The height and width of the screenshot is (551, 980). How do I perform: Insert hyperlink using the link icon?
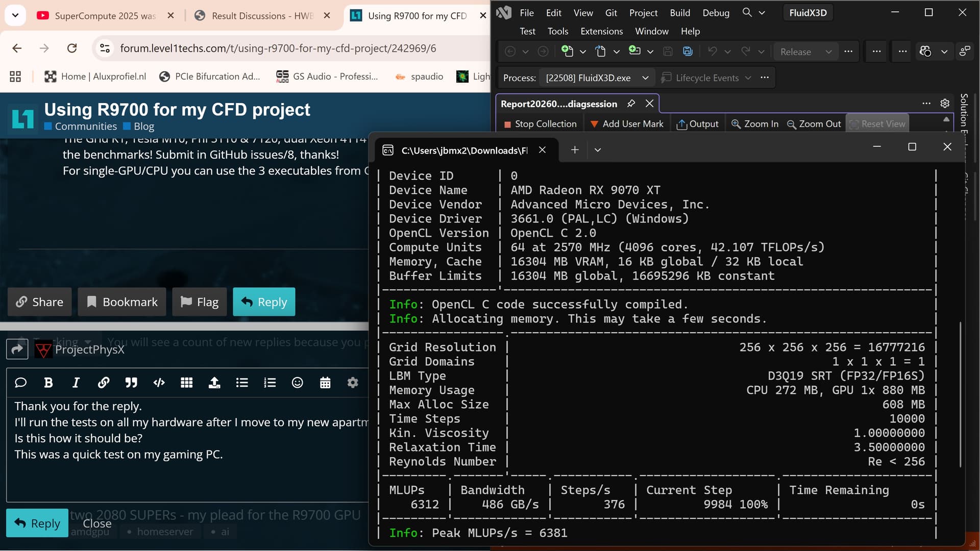[104, 383]
